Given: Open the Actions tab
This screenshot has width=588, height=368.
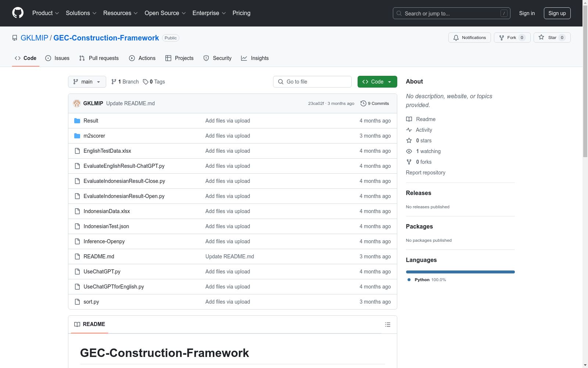Looking at the screenshot, I should (143, 58).
